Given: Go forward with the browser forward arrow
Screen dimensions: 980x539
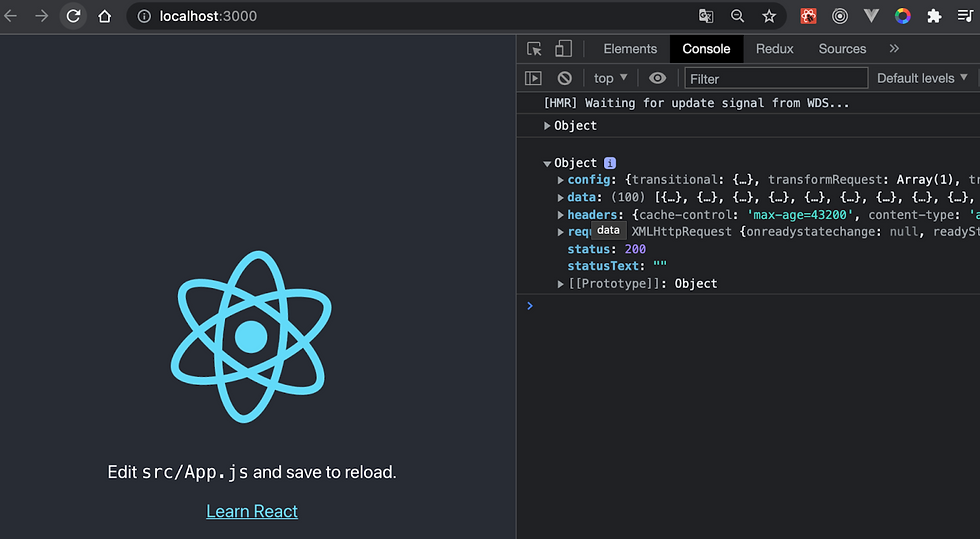Looking at the screenshot, I should click(x=41, y=16).
